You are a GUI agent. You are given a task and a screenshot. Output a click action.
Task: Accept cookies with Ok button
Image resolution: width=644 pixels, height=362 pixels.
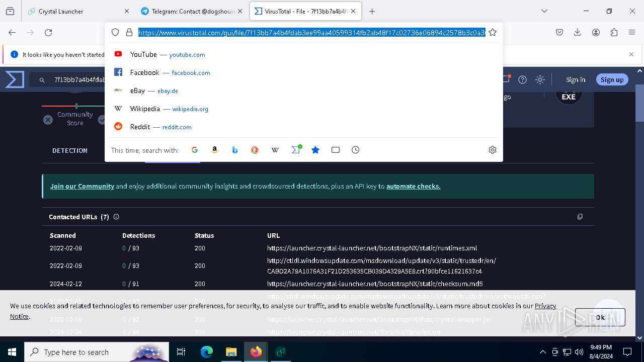click(x=600, y=317)
